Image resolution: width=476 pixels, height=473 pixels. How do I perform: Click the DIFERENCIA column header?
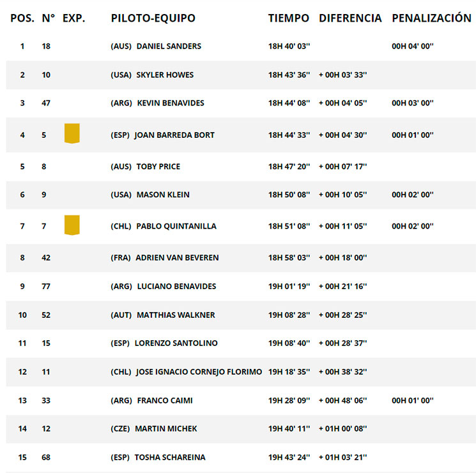click(350, 18)
